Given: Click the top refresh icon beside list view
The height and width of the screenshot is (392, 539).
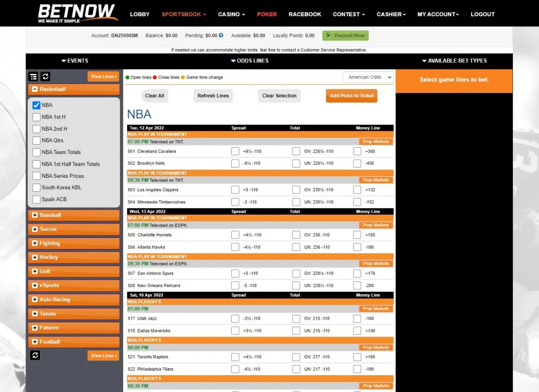Looking at the screenshot, I should 45,76.
